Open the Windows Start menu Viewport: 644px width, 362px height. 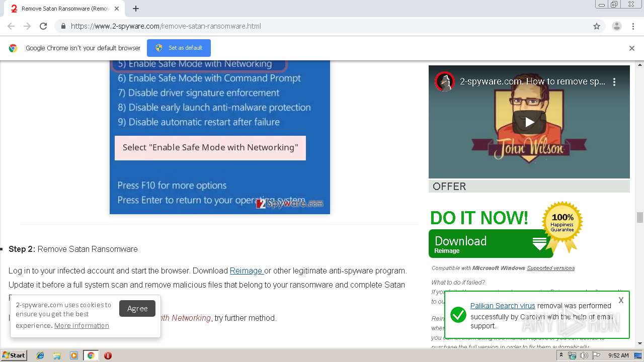coord(14,355)
